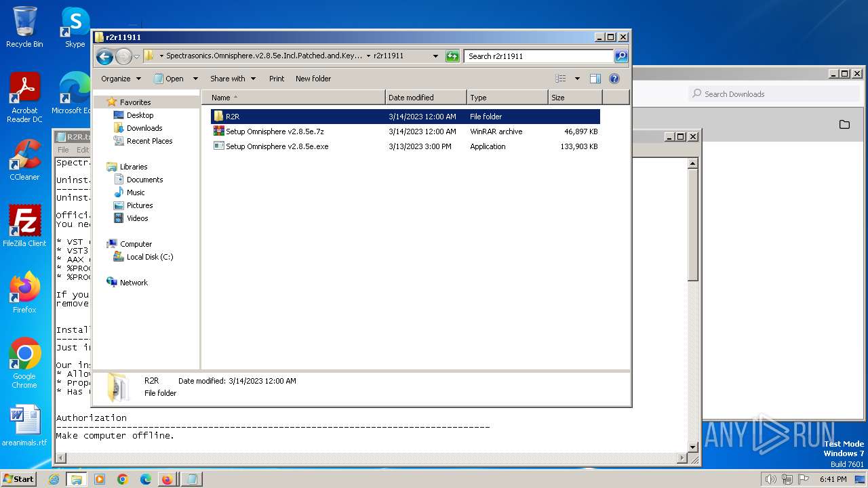Open Explorer help question mark icon
This screenshot has height=488, width=868.
[614, 79]
